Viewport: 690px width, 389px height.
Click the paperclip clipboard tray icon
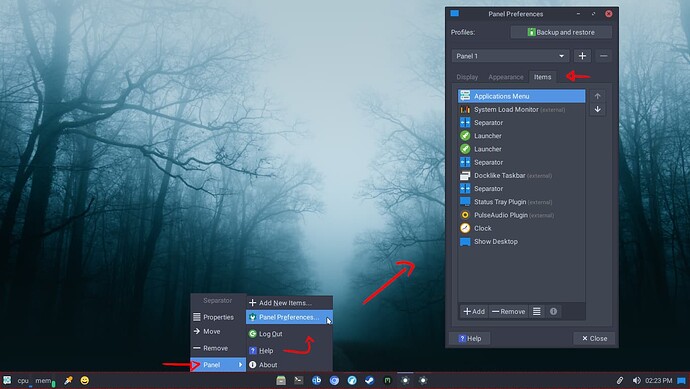620,380
